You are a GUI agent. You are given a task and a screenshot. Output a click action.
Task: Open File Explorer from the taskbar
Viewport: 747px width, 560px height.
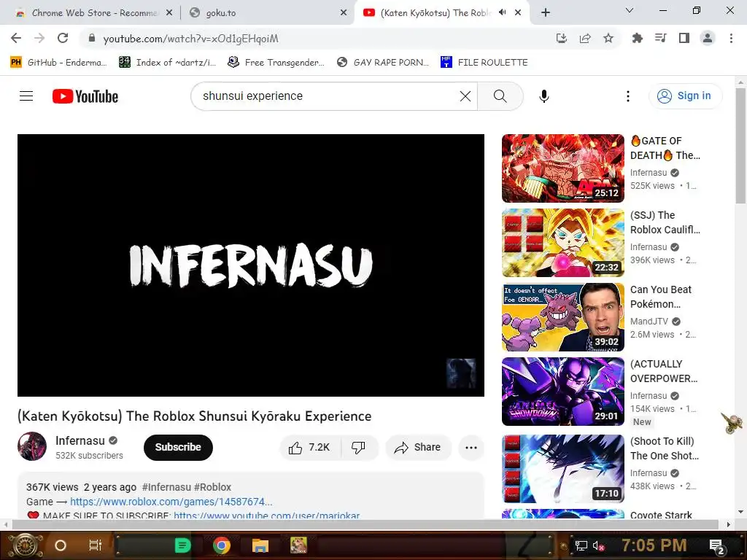[x=260, y=545]
